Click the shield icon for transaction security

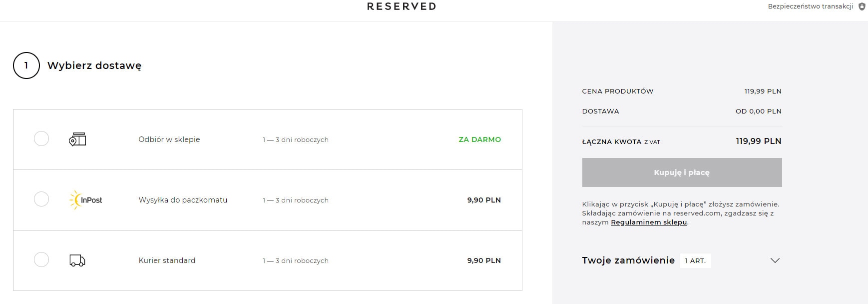click(x=862, y=6)
